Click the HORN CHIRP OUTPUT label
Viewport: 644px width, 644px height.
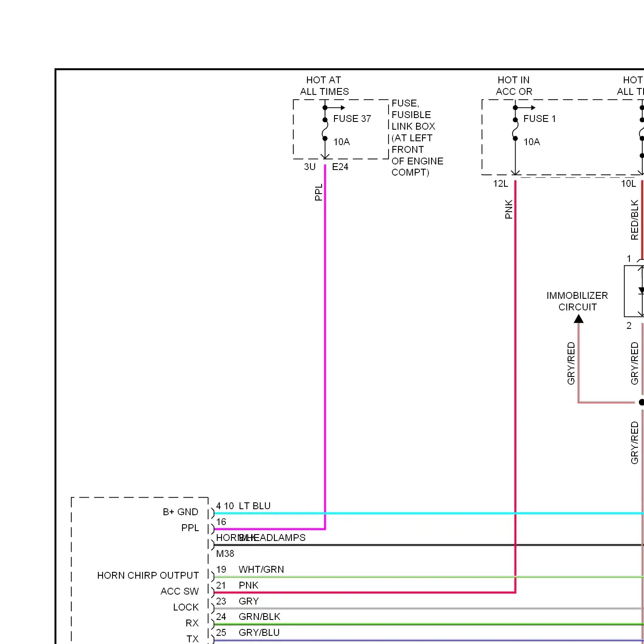tap(148, 575)
